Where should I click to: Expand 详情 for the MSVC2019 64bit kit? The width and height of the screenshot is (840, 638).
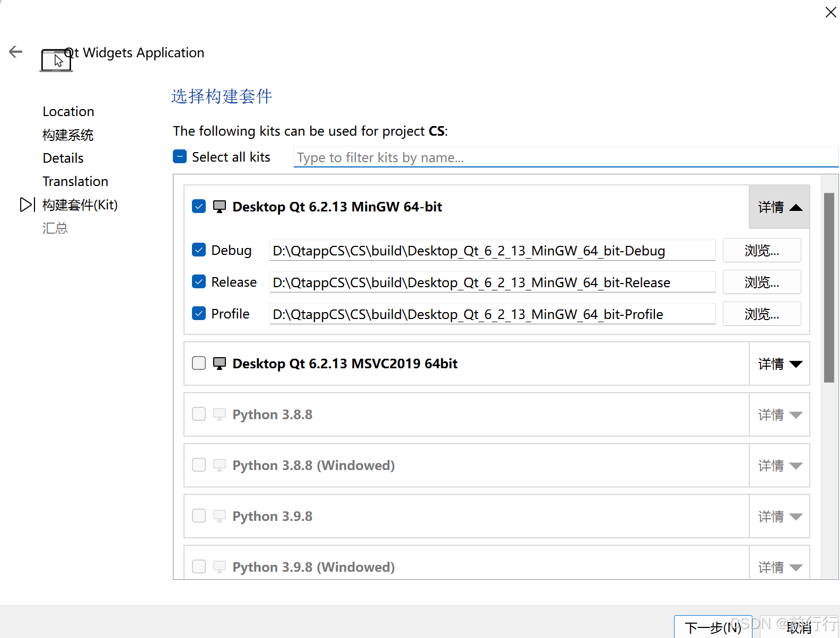pos(780,364)
